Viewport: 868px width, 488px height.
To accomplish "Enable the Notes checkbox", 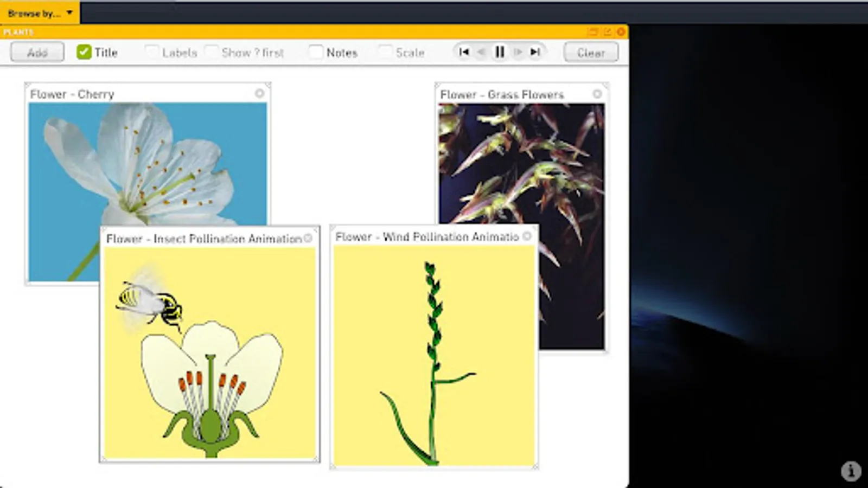I will coord(316,52).
